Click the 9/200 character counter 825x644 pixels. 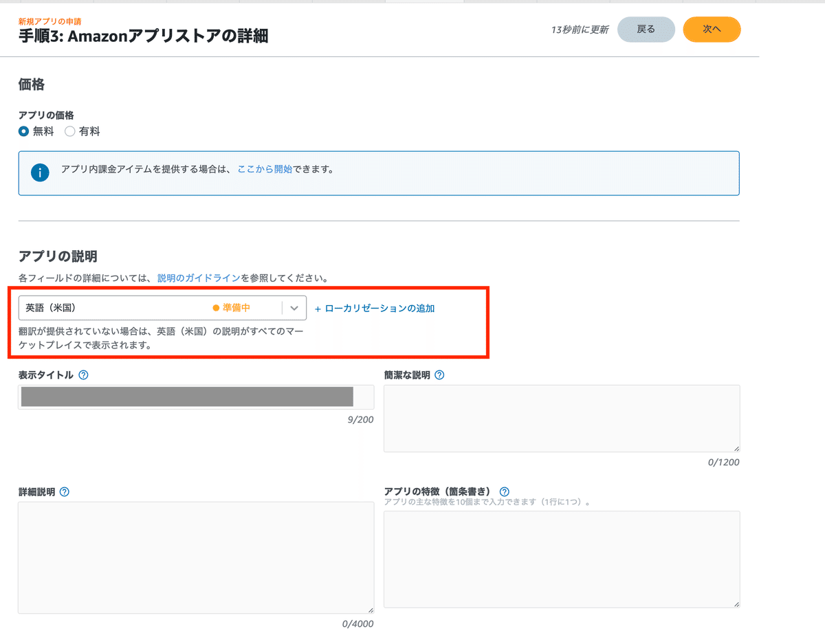coord(360,419)
